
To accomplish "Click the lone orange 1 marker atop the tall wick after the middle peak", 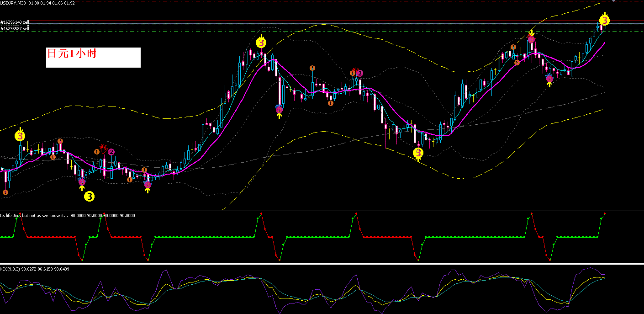I will (x=312, y=69).
